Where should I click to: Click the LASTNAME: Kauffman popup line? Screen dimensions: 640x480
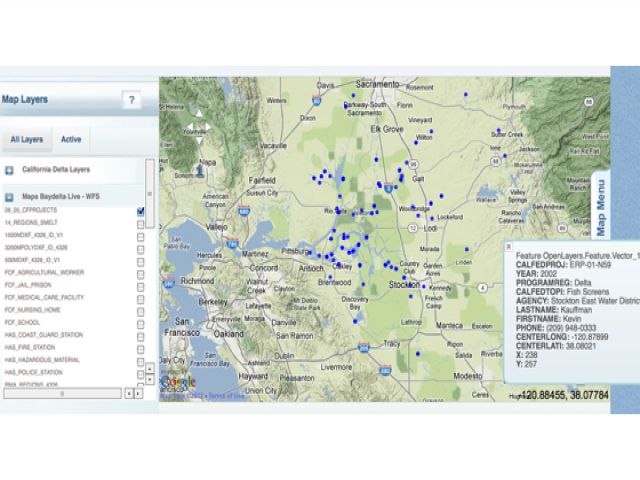pos(554,310)
